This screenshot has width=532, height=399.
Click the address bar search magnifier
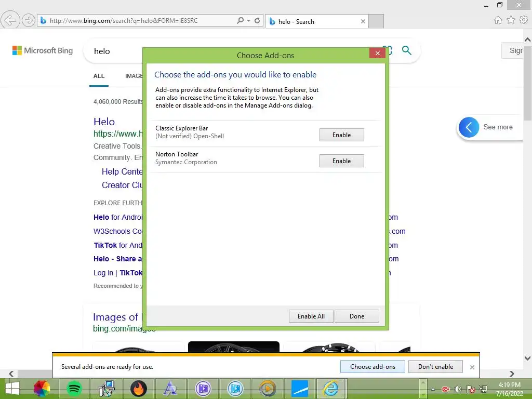click(x=240, y=20)
